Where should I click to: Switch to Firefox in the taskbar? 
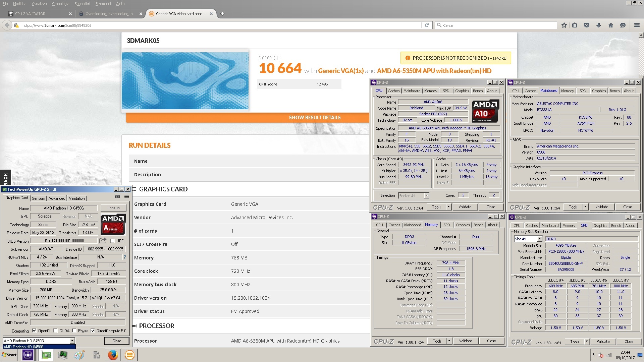click(113, 355)
